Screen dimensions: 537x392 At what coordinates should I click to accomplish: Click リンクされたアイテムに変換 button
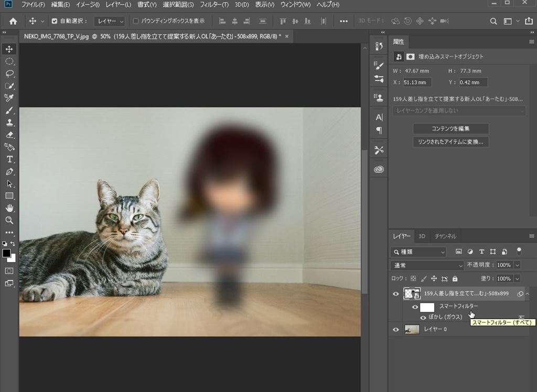coord(450,142)
